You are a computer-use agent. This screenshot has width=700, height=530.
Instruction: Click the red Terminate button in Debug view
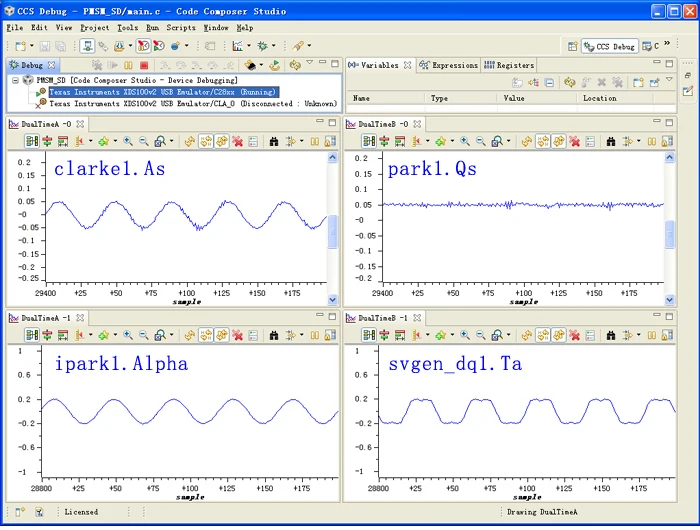[144, 66]
